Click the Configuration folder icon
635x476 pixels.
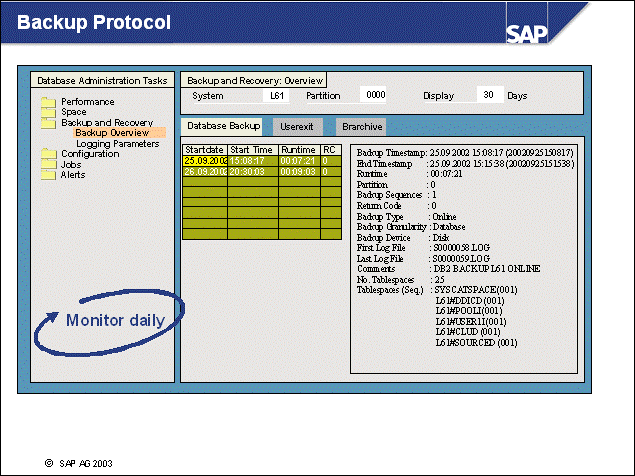tap(47, 154)
